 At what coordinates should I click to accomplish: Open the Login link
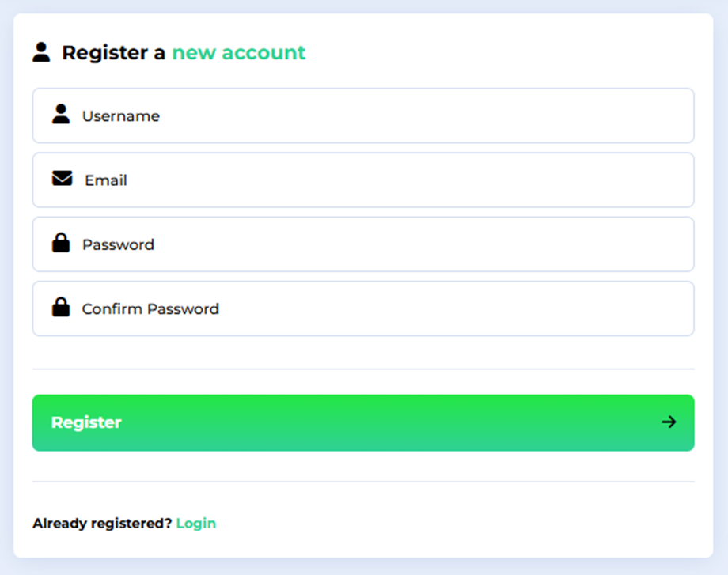click(x=196, y=524)
